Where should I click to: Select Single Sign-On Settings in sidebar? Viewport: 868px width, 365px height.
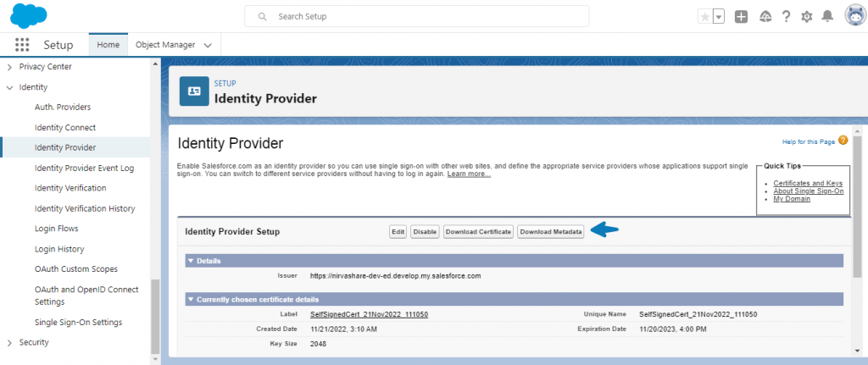[x=78, y=322]
